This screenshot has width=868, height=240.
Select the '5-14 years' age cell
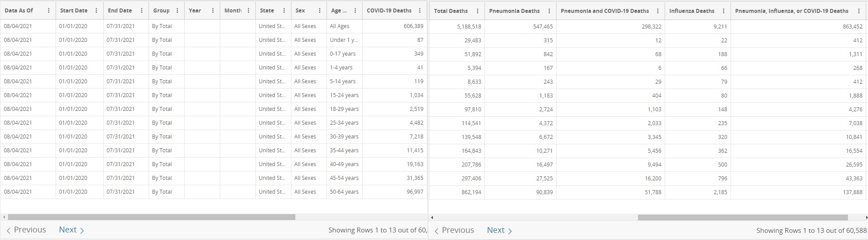345,81
